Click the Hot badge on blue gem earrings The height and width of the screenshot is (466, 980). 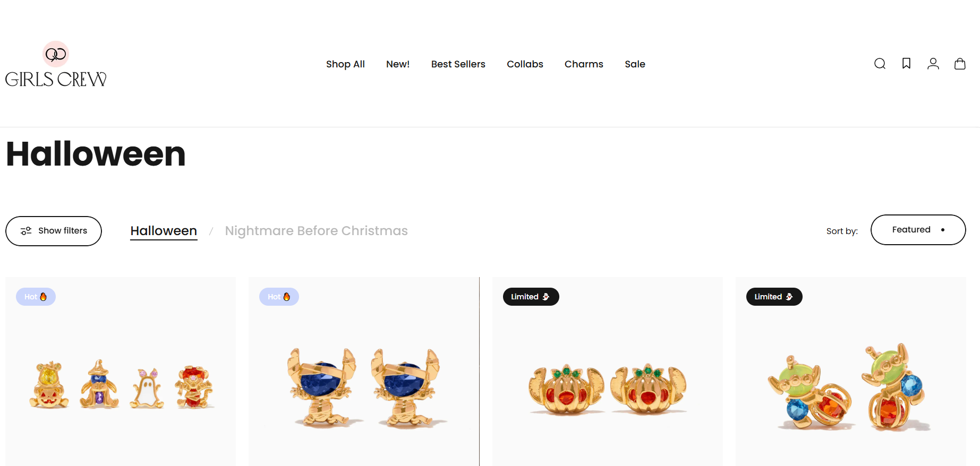(x=279, y=297)
